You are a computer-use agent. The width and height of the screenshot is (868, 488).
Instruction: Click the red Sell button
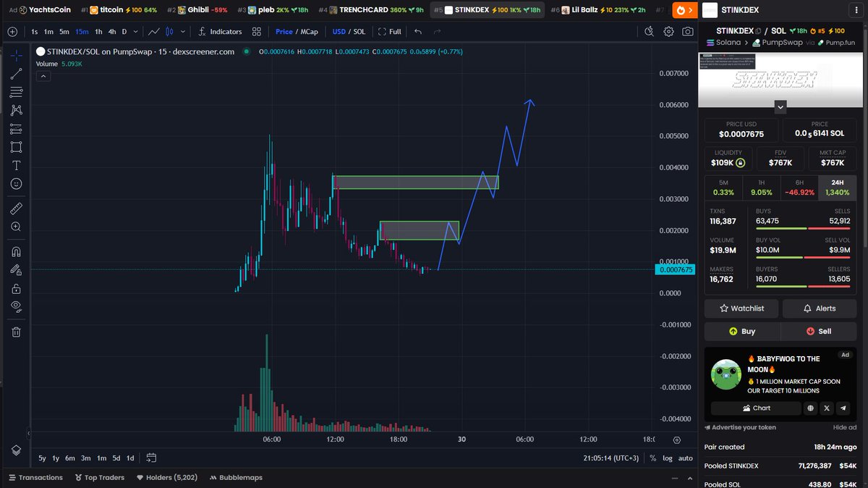[x=820, y=331]
